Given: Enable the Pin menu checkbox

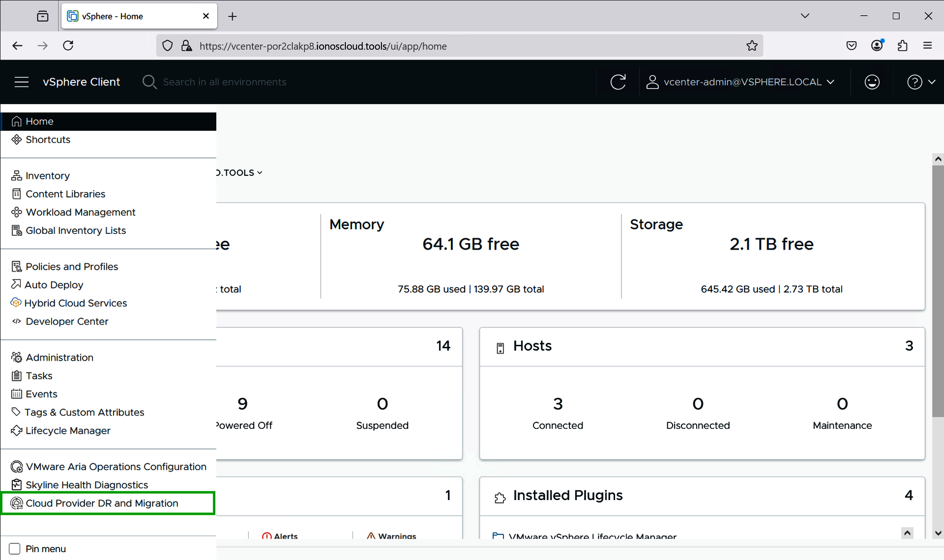Looking at the screenshot, I should tap(15, 549).
